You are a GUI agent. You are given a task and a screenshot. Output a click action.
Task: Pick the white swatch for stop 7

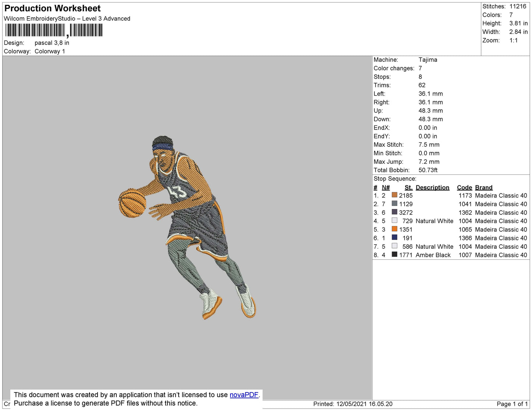tap(394, 246)
